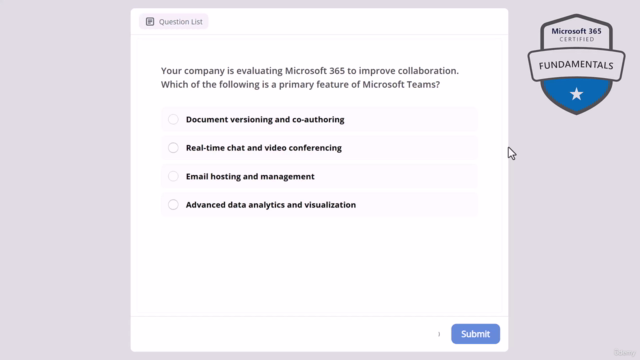Screen dimensions: 640x360
Task: Click the text 'Document versioning and co-authoring'
Action: coord(265,120)
